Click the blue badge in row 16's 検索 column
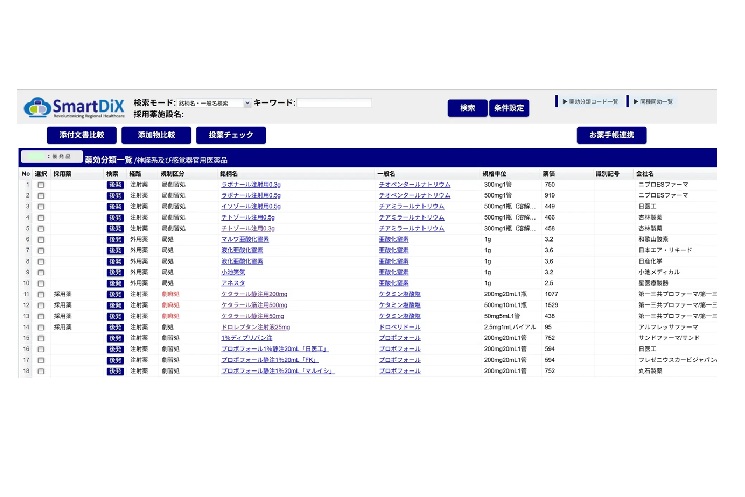Viewport: 745px width, 497px height. (115, 349)
